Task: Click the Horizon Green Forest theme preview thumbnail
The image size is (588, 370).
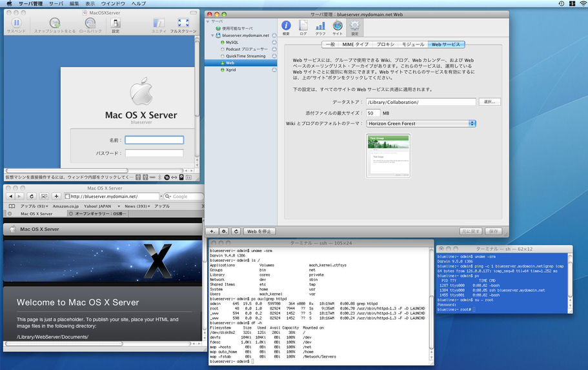Action: 388,155
